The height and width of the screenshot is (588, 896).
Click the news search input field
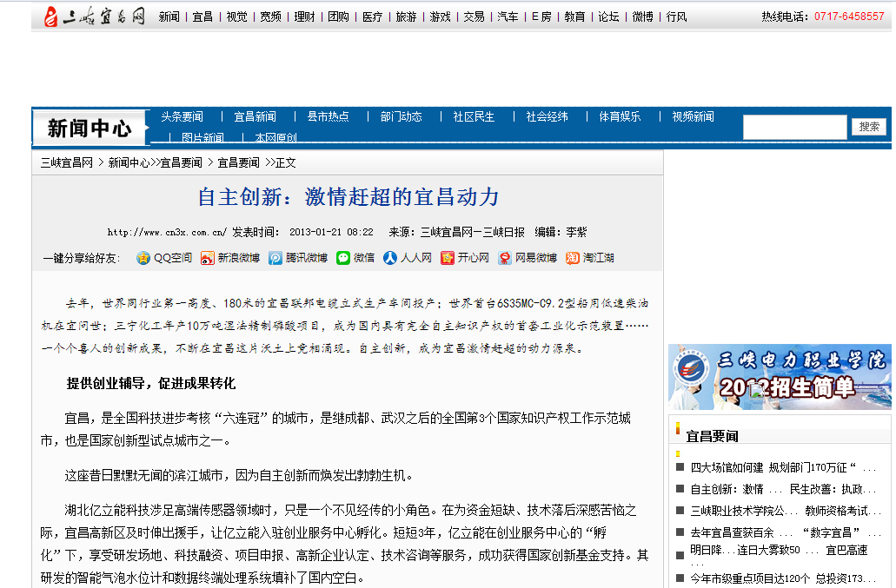[793, 127]
